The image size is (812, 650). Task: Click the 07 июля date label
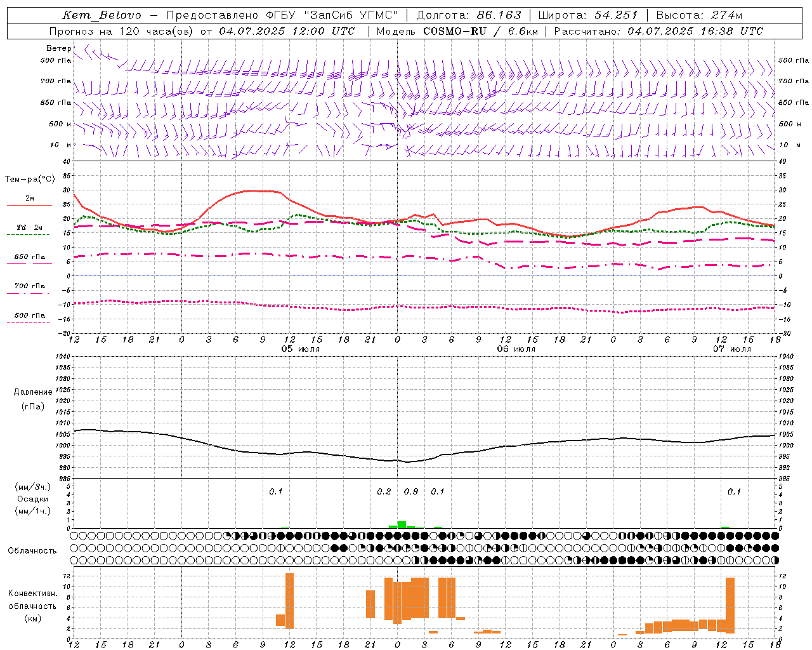point(732,349)
